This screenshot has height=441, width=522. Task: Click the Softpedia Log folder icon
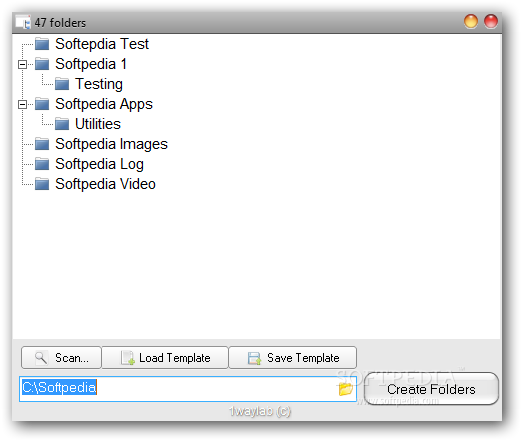42,164
